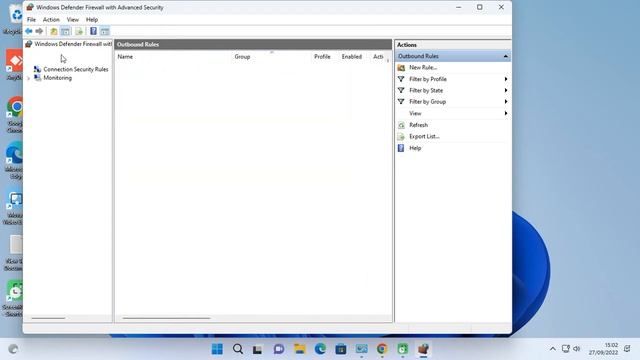Open the Action menu
Viewport: 640px width, 360px height.
(51, 20)
